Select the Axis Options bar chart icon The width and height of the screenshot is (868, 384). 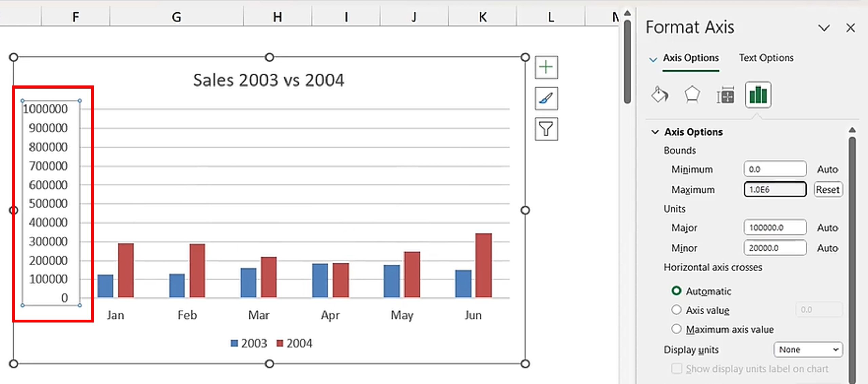coord(758,95)
